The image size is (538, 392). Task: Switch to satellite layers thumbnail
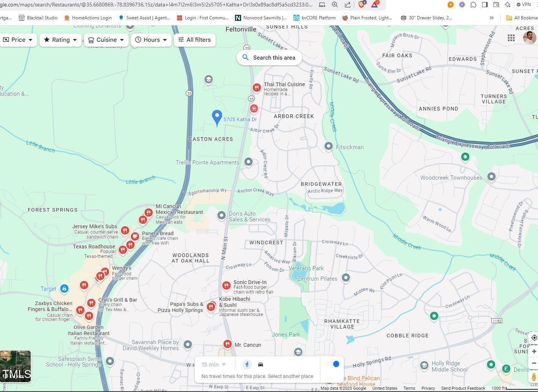click(16, 367)
